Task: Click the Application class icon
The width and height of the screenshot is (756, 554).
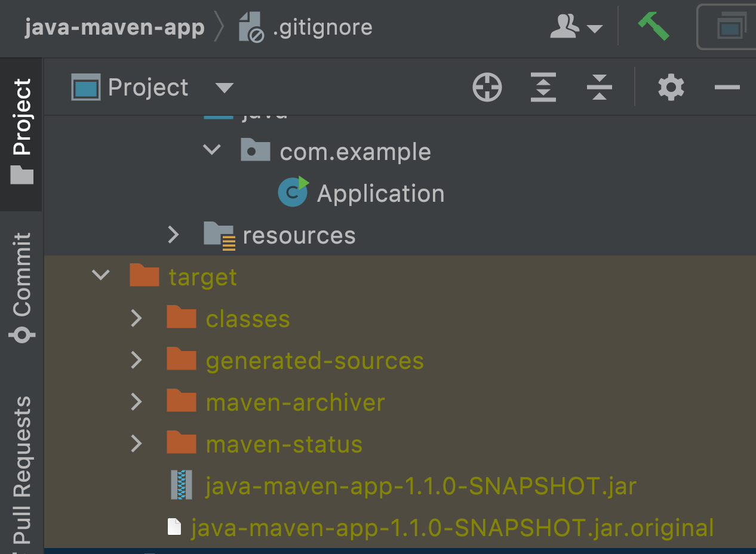Action: coord(293,192)
